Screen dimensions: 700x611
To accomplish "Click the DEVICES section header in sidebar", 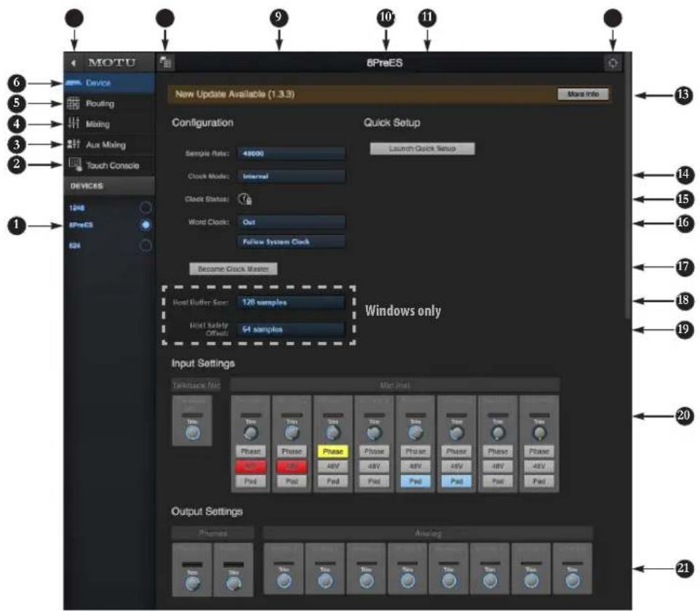I will pyautogui.click(x=109, y=185).
